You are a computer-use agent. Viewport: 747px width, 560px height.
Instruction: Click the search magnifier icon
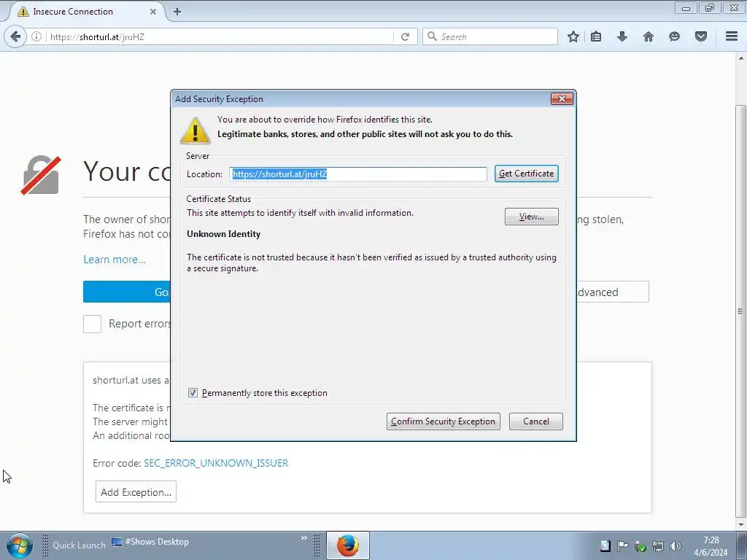click(x=432, y=36)
